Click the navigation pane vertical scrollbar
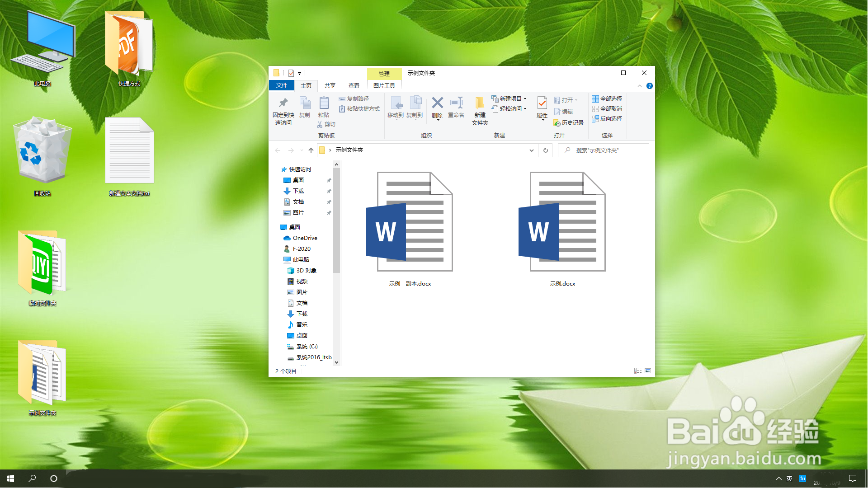Viewport: 868px width, 488px height. coord(336,221)
